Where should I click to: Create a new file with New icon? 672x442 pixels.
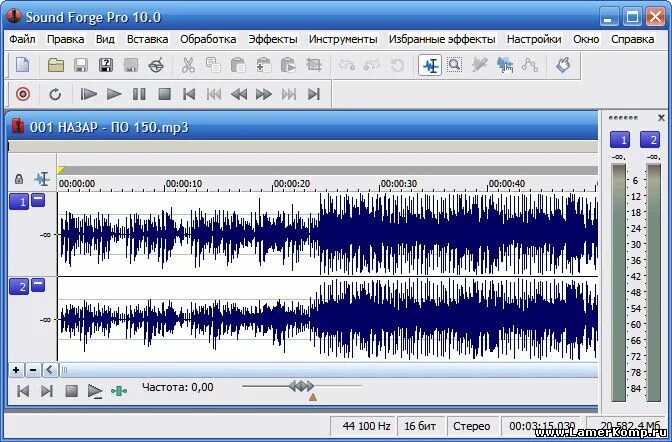23,65
